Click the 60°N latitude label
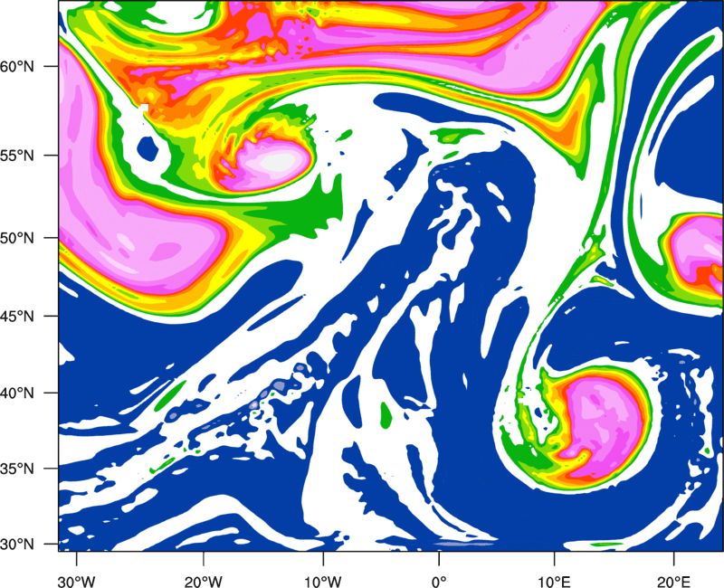The image size is (724, 588). tap(17, 66)
